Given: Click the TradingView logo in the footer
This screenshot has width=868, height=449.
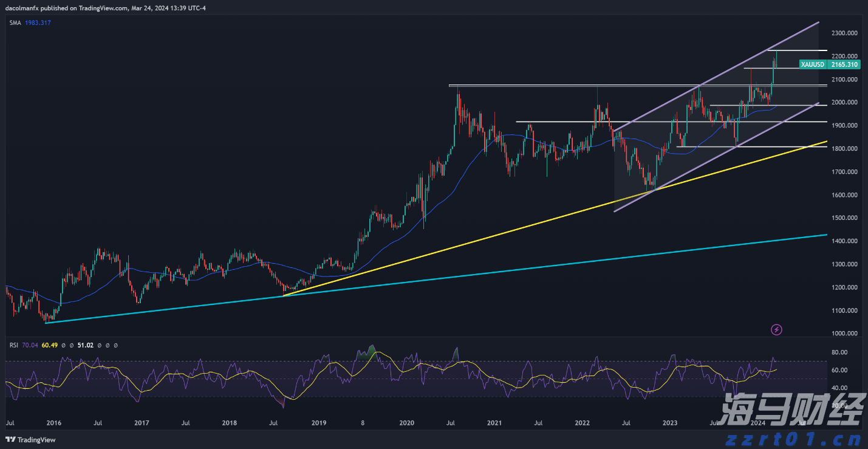Looking at the screenshot, I should (x=30, y=440).
